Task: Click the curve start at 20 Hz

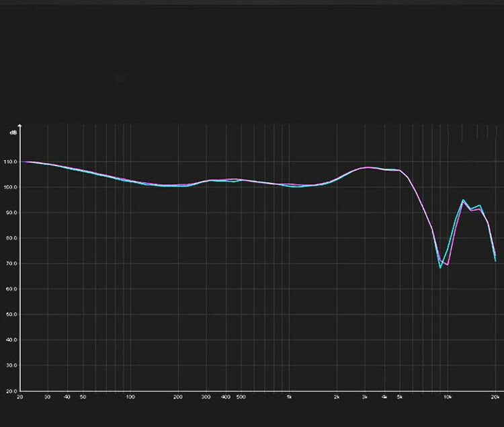Action: [x=22, y=161]
